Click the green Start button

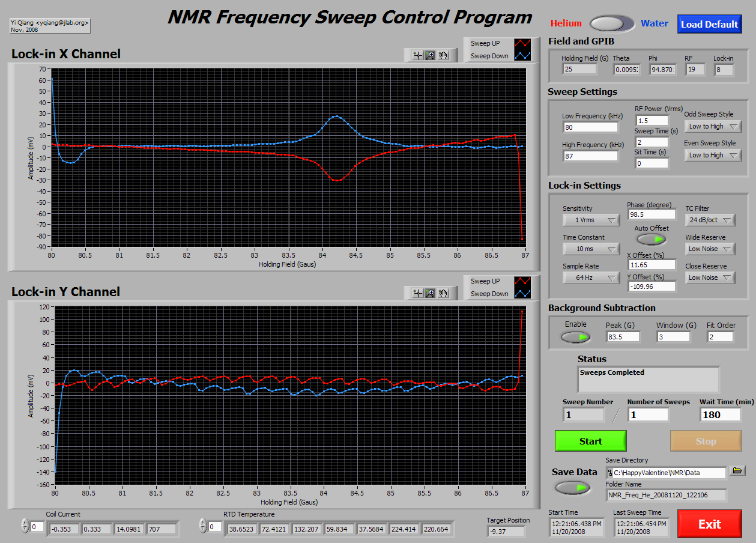pos(590,441)
